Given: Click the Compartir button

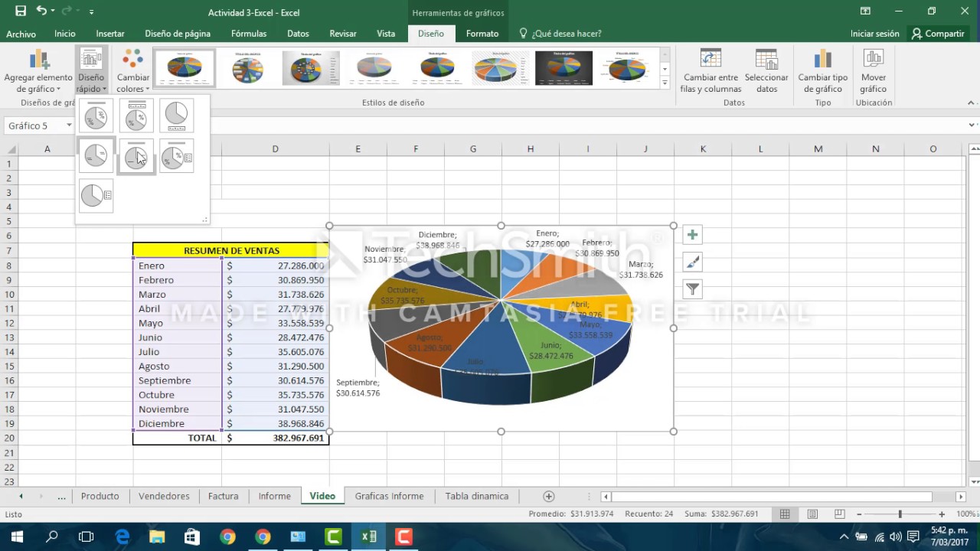Looking at the screenshot, I should tap(938, 34).
